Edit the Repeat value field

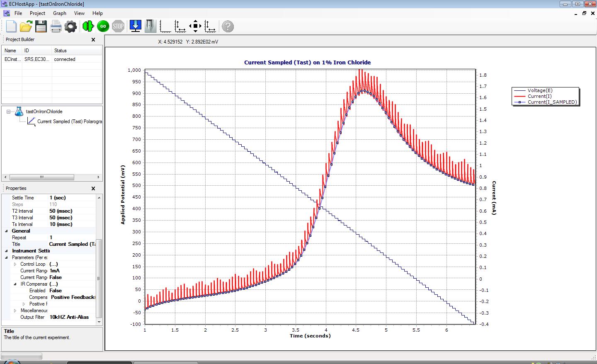pos(72,238)
